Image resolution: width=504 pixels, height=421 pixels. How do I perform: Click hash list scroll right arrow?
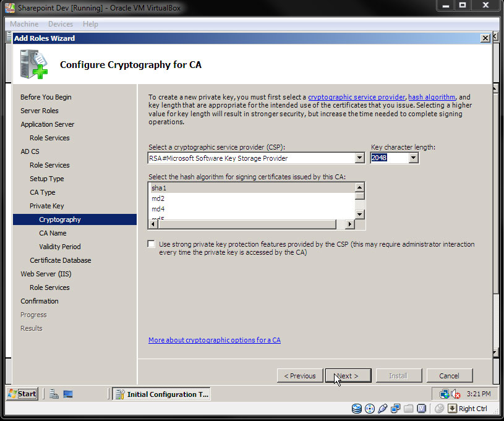(350, 224)
